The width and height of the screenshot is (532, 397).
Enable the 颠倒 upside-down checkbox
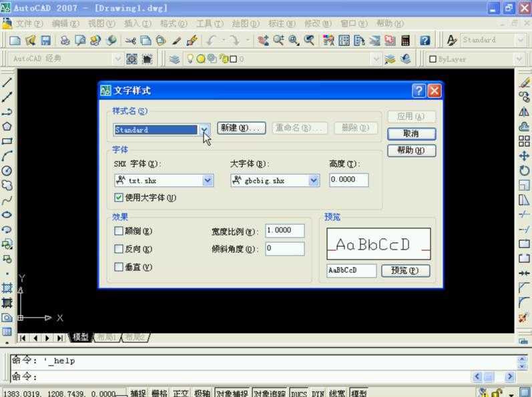click(118, 231)
